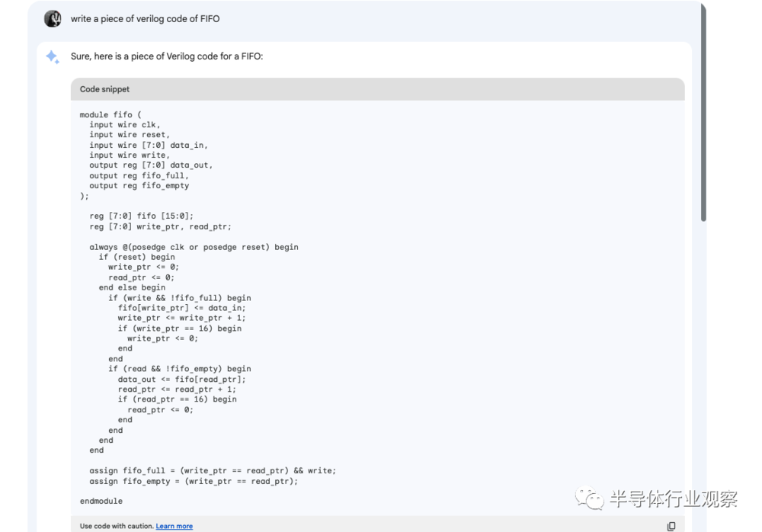Click the 'assign fifo_full' statement
Screen dimensions: 762x532
[x=212, y=470]
